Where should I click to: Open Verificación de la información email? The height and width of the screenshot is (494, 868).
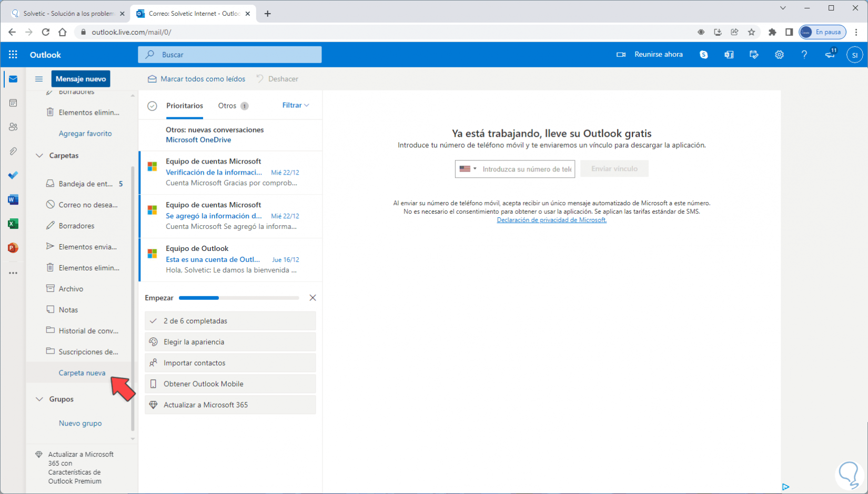point(231,173)
